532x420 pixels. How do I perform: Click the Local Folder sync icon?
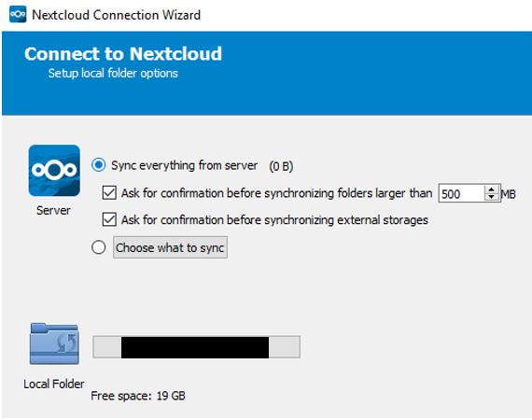[x=54, y=343]
